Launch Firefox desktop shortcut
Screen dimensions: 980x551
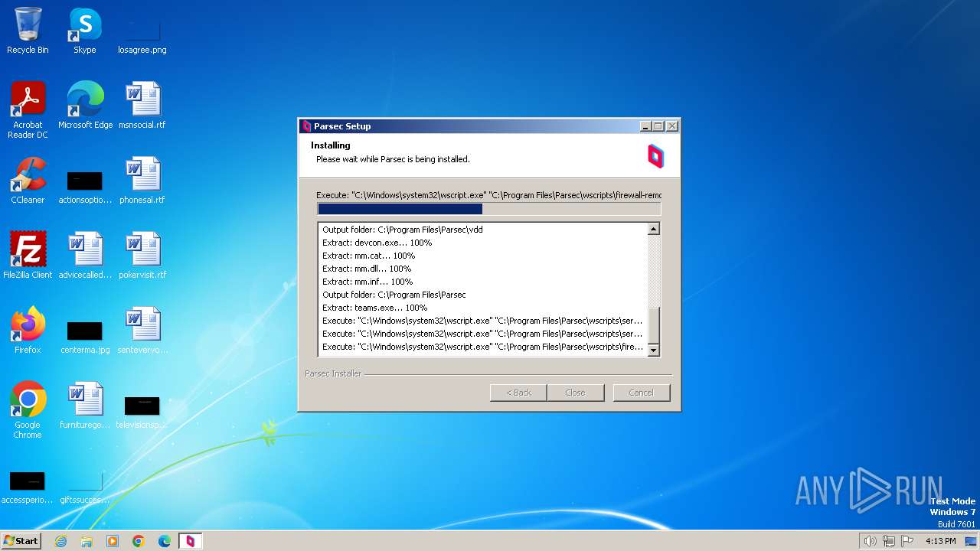pyautogui.click(x=28, y=331)
